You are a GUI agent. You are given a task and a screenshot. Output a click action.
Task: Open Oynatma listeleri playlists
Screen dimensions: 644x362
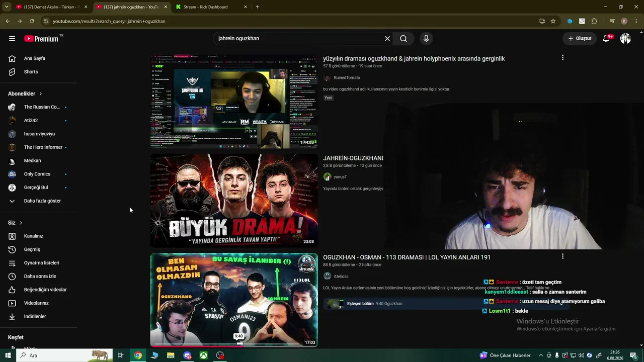pyautogui.click(x=39, y=263)
